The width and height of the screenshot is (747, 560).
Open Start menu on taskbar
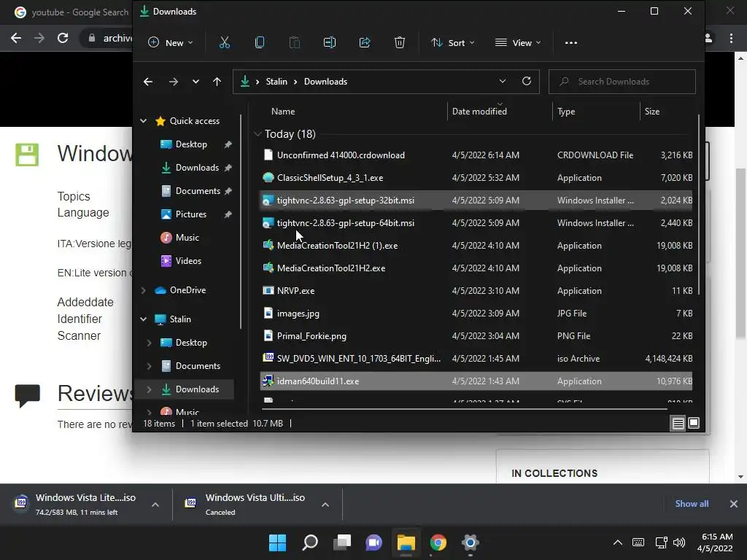click(277, 542)
